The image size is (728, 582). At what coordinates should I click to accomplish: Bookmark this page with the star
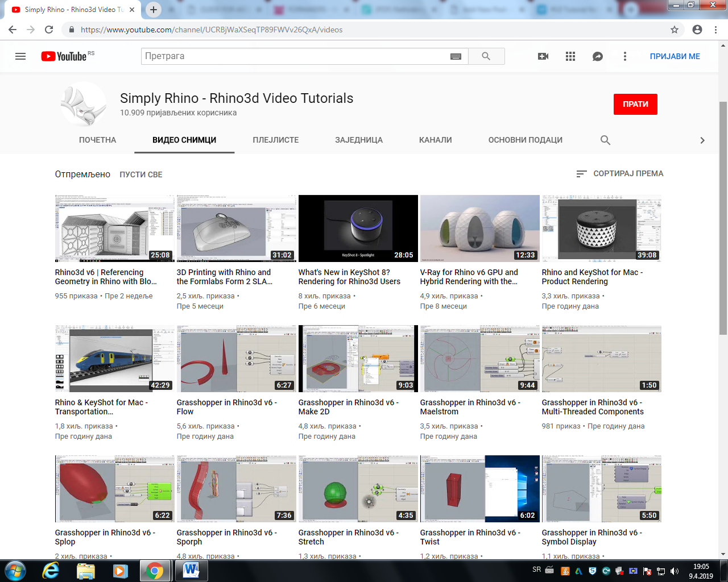[675, 30]
